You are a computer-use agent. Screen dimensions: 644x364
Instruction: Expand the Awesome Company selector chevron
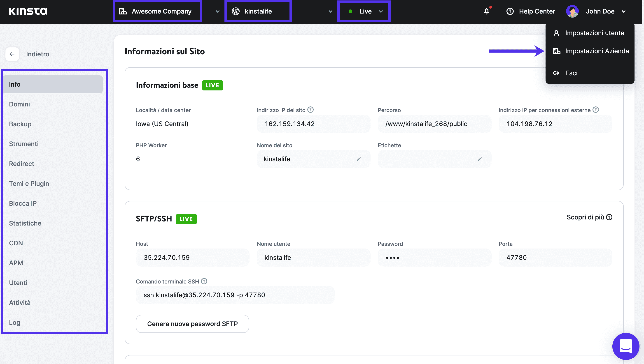coord(217,11)
